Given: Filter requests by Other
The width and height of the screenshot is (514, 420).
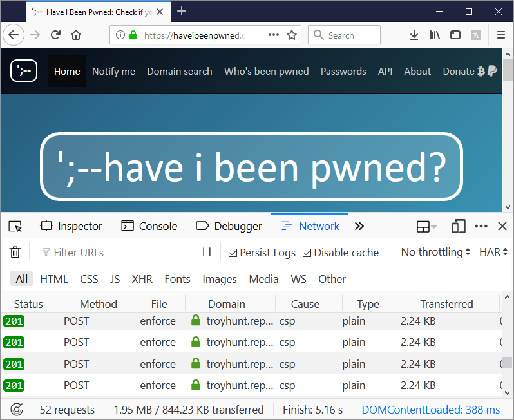Looking at the screenshot, I should point(332,279).
